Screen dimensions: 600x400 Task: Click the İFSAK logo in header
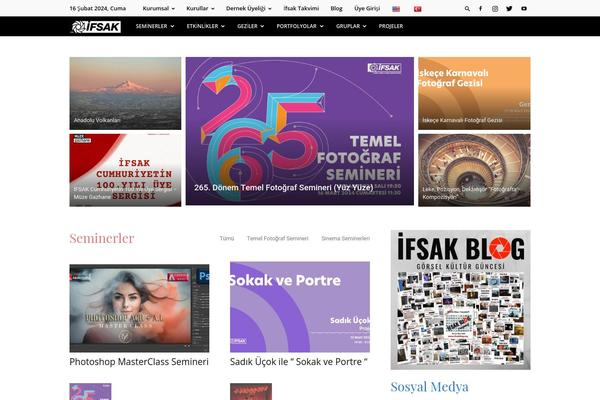coord(96,26)
